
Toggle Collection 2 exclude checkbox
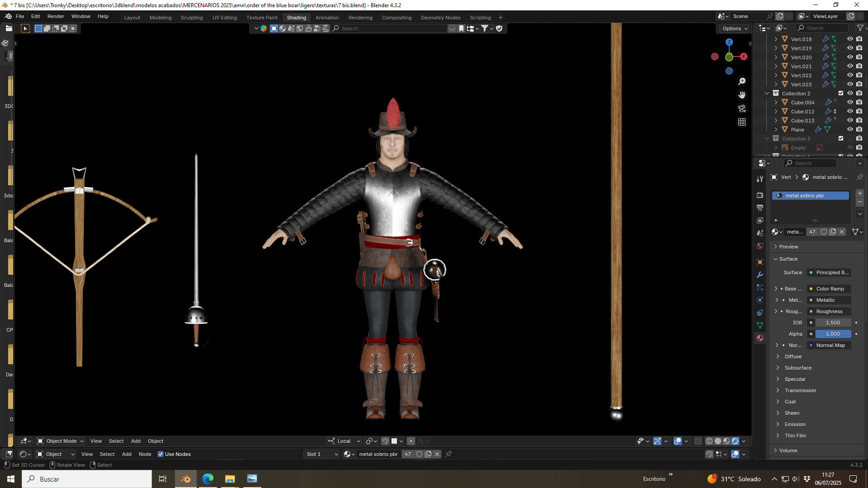(841, 94)
